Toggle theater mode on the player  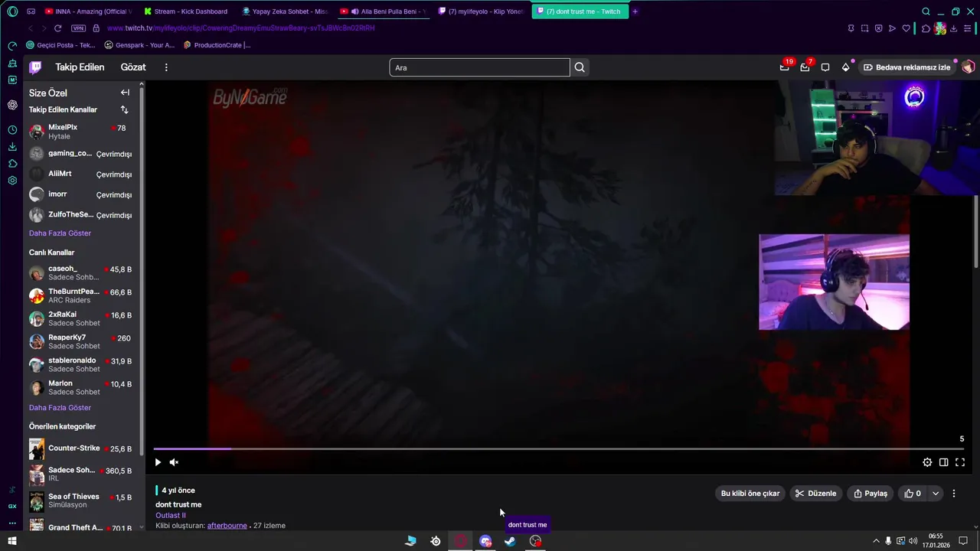pos(943,462)
